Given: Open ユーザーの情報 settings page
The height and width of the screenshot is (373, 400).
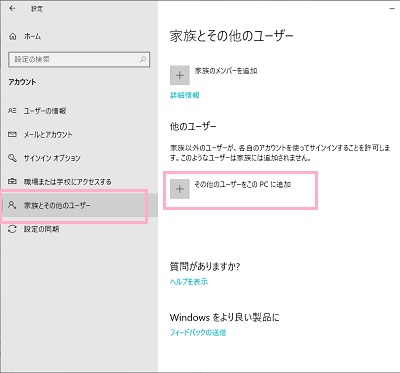Looking at the screenshot, I should tap(45, 111).
